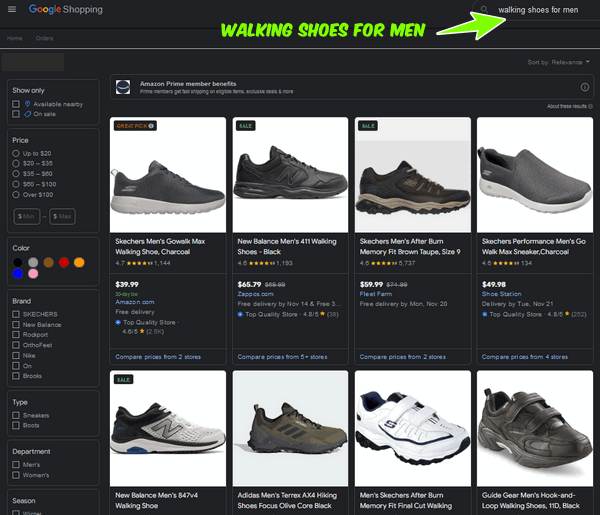Click the Shoe Station store link
Viewport: 600px width, 515px height.
click(502, 294)
